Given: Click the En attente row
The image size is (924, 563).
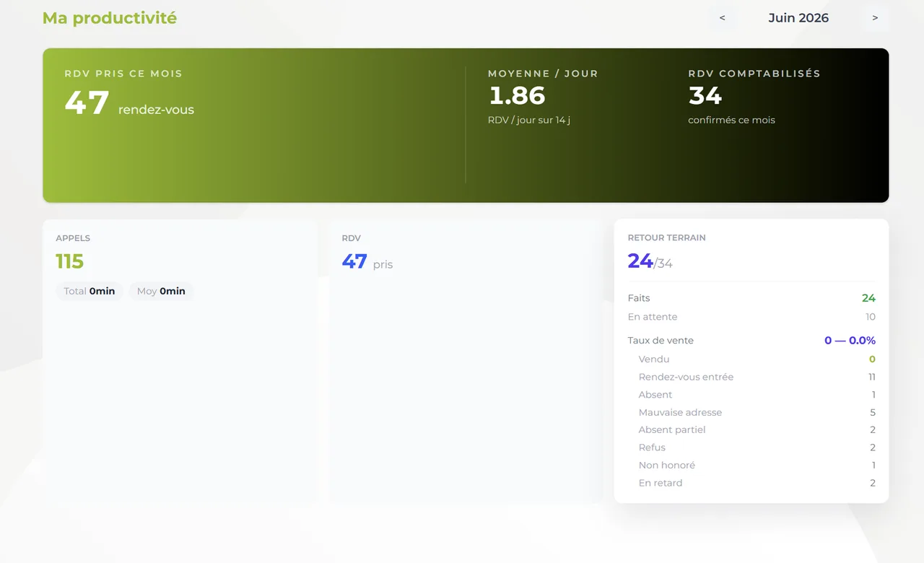Looking at the screenshot, I should click(751, 317).
